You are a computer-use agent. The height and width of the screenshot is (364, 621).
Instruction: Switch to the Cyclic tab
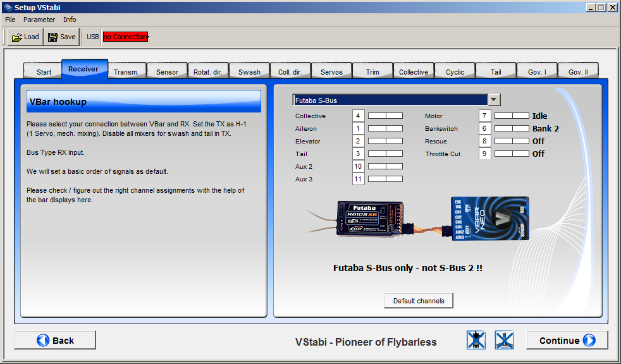[x=455, y=71]
